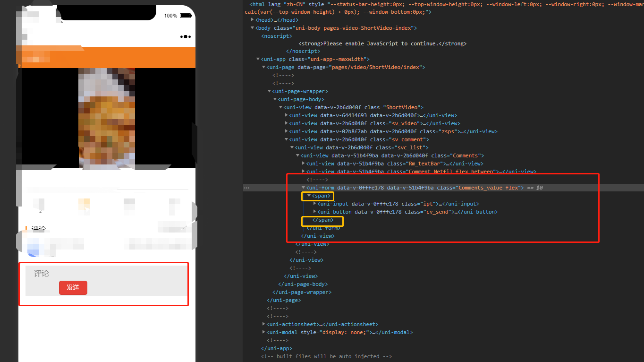644x362 pixels.
Task: Expand the uni-actionsheet element
Action: 264,324
